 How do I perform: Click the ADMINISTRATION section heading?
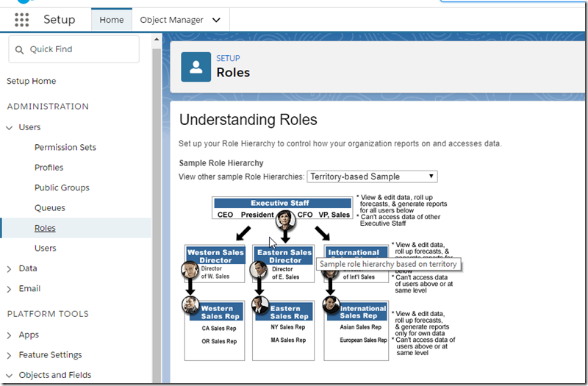coord(48,107)
